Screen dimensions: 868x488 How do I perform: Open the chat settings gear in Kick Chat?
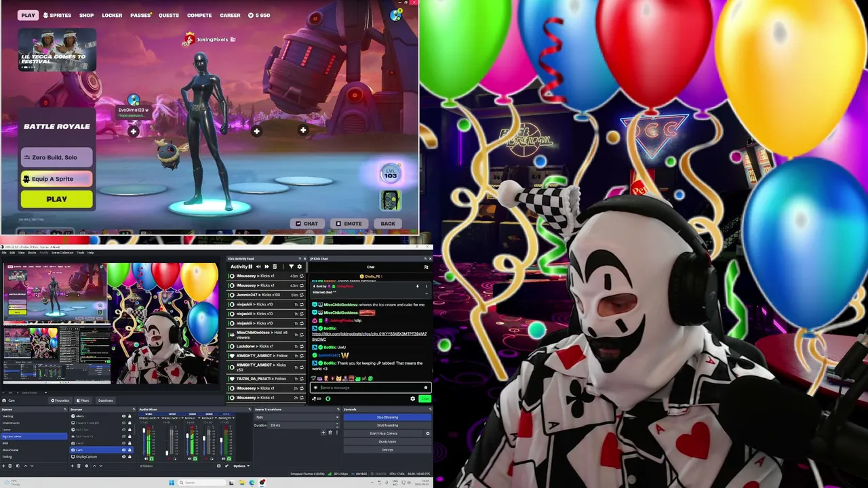pos(412,399)
